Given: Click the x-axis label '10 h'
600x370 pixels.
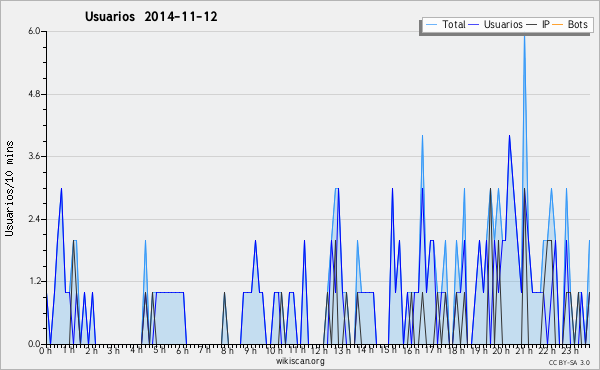Looking at the screenshot, I should click(x=274, y=350).
